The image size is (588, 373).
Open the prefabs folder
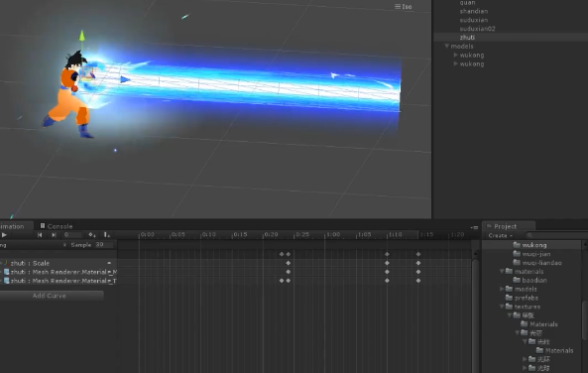coord(522,298)
